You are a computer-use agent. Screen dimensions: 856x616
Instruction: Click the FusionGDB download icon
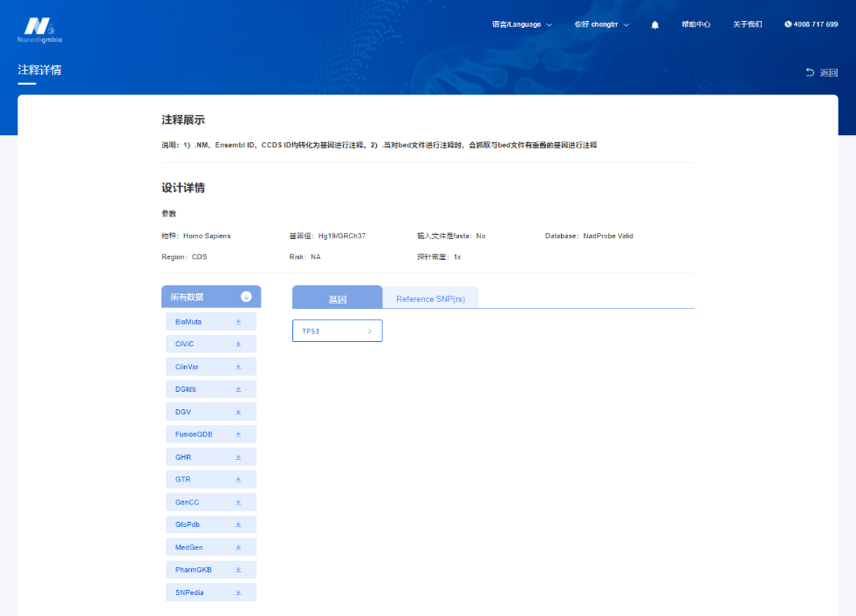[238, 435]
